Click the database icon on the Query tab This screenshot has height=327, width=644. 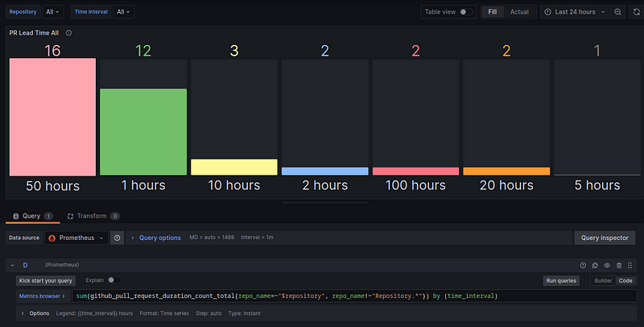click(x=16, y=216)
